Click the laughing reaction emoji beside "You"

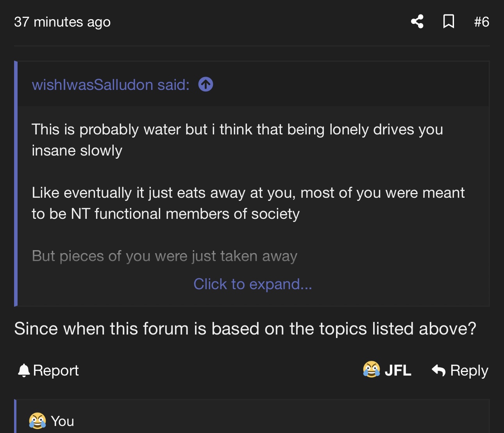(x=38, y=421)
